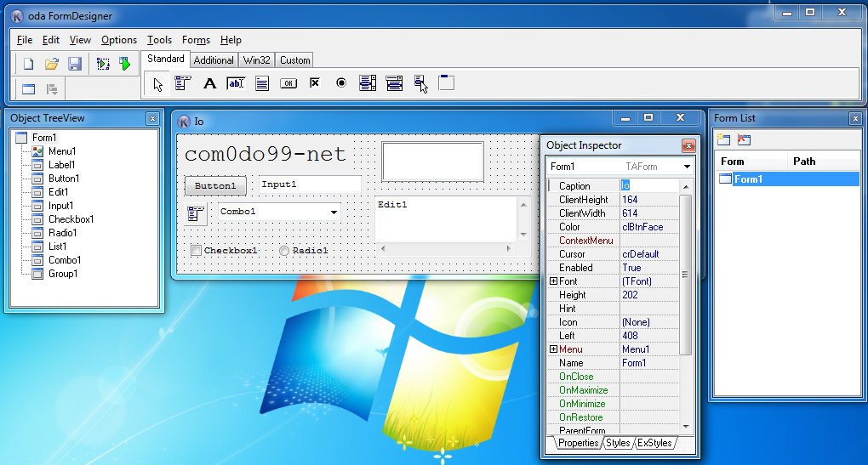Click the Caption value field showing Io
The height and width of the screenshot is (465, 868).
[648, 186]
